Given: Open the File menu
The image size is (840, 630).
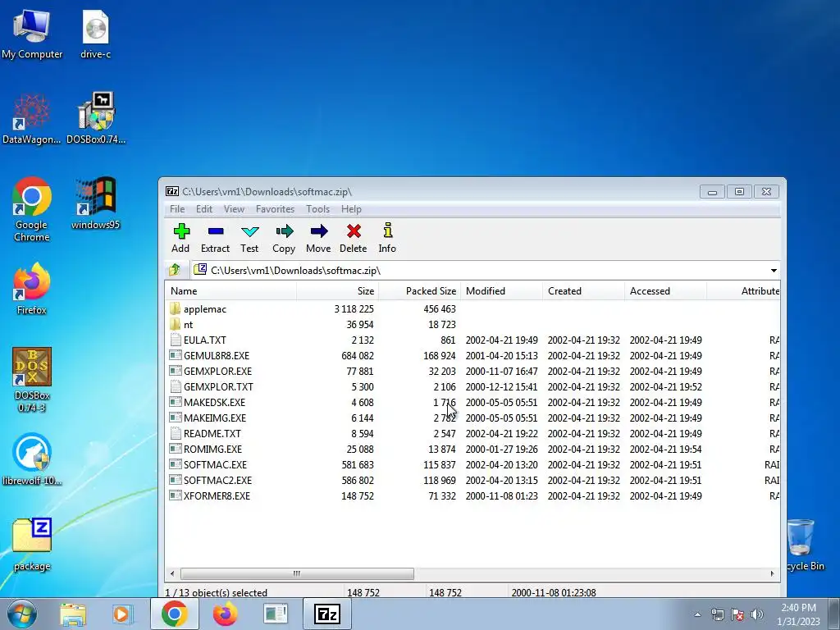Looking at the screenshot, I should (x=177, y=209).
